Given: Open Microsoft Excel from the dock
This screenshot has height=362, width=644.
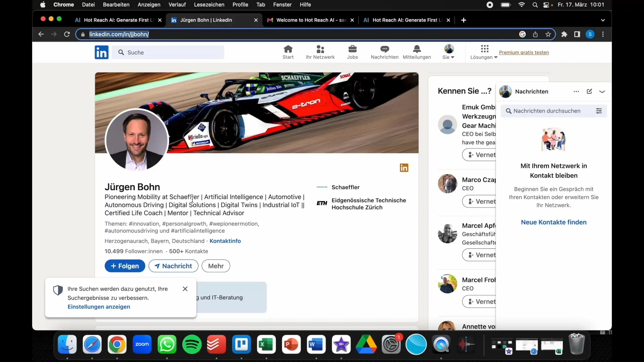Looking at the screenshot, I should coord(266,345).
